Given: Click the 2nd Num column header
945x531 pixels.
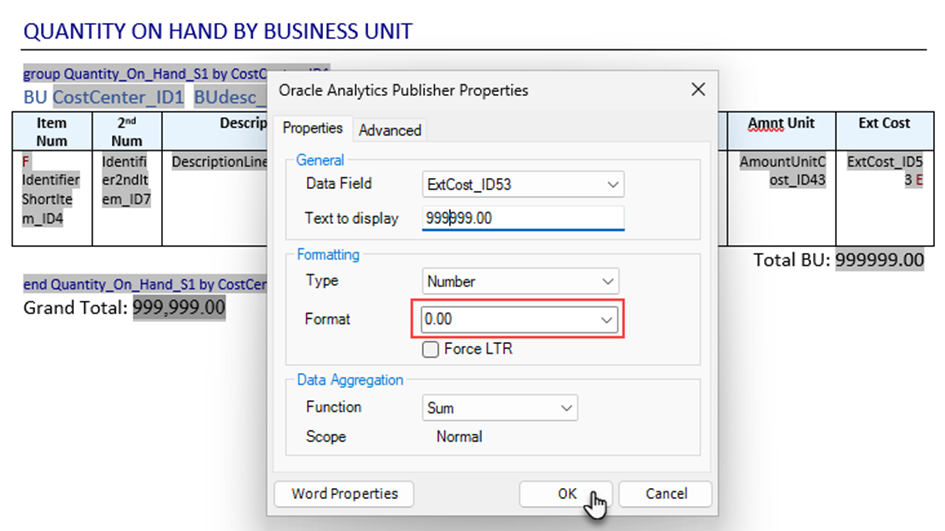Looking at the screenshot, I should pyautogui.click(x=127, y=131).
